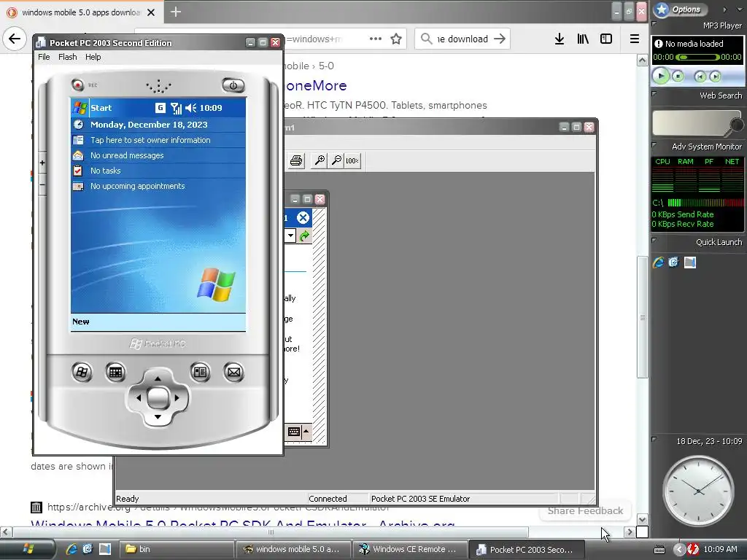Expand the address dropdown in inner window

coord(290,236)
